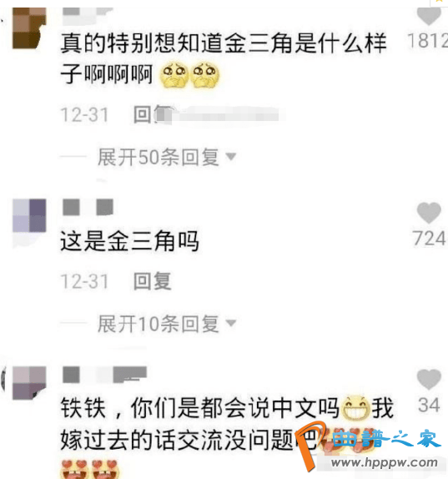448x479 pixels.
Task: Select comment text 铁铁，你们是都会说中文吗
Action: tap(200, 408)
